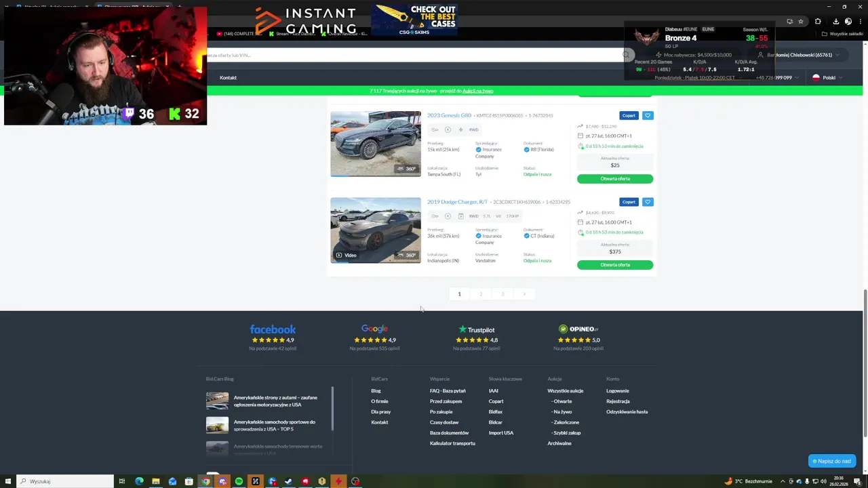The width and height of the screenshot is (868, 488).
Task: Click the search magnifier icon
Action: pos(627,55)
